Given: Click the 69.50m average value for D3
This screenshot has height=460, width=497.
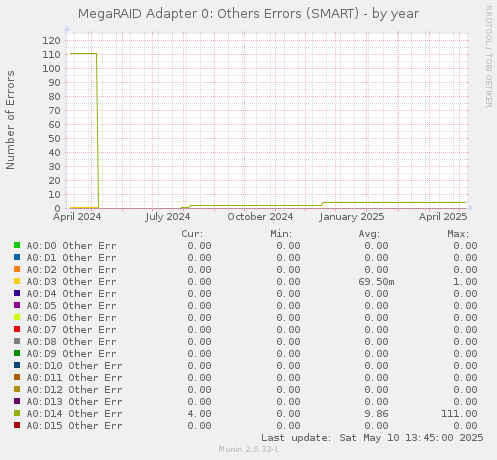Looking at the screenshot, I should [376, 282].
